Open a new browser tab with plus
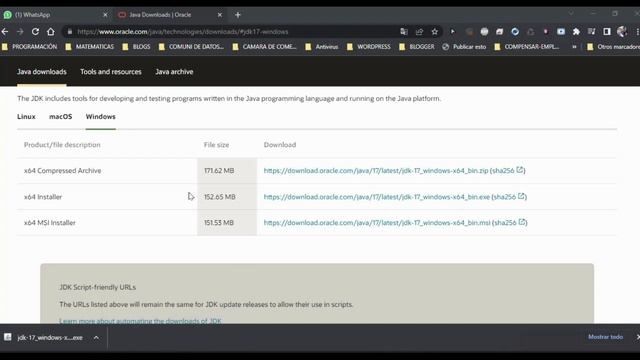This screenshot has height=360, width=640. pyautogui.click(x=238, y=15)
